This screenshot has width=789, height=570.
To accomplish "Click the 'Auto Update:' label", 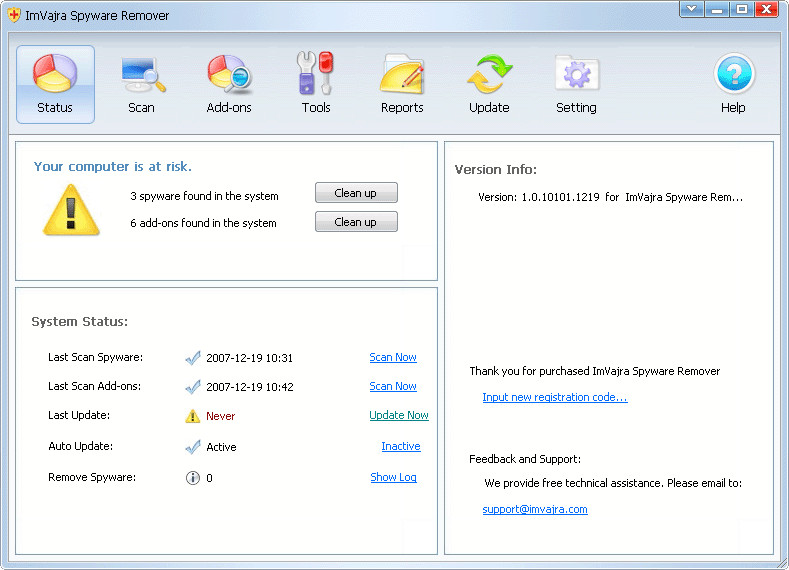I will tap(81, 446).
